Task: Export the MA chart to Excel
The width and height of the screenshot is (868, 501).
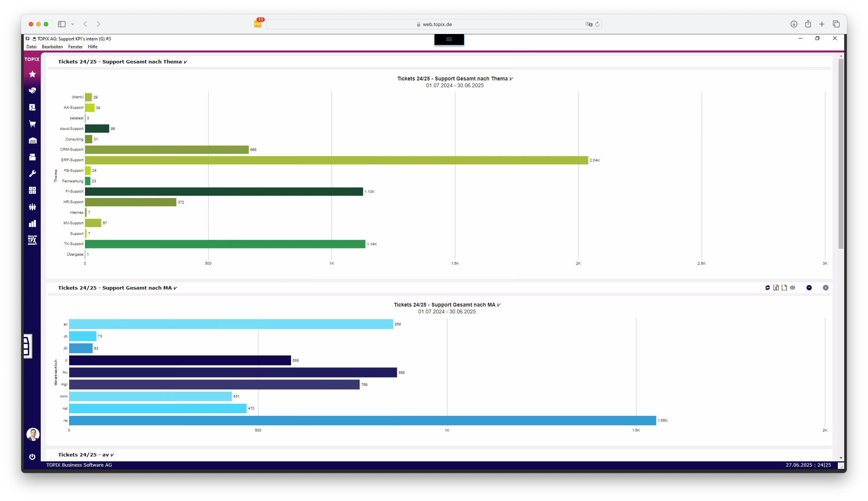Action: tap(776, 288)
